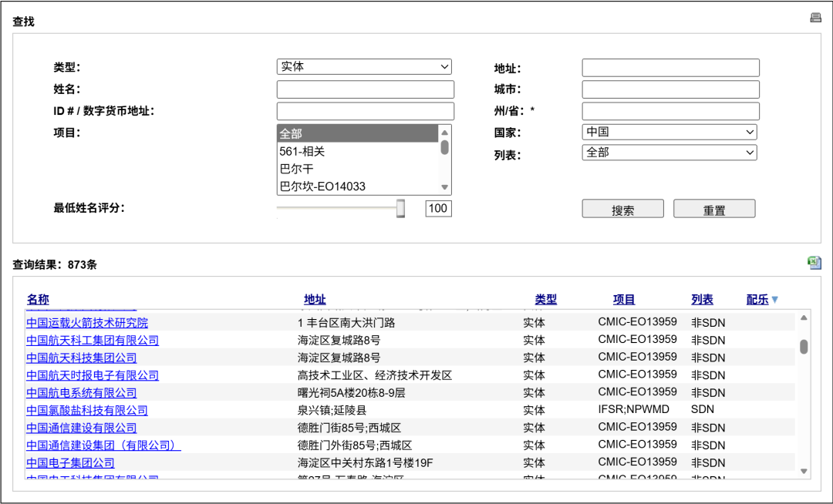Click the 城市 input box
The image size is (833, 504).
(670, 89)
